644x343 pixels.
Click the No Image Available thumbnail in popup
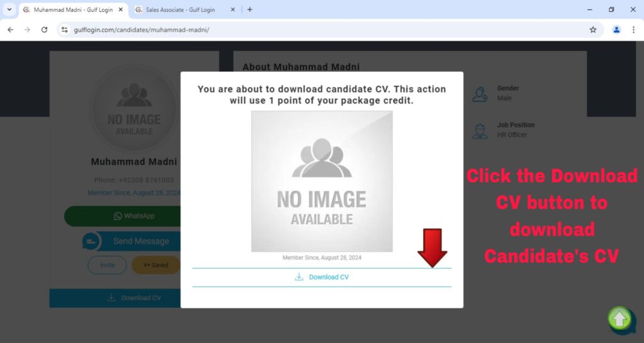[x=322, y=182]
